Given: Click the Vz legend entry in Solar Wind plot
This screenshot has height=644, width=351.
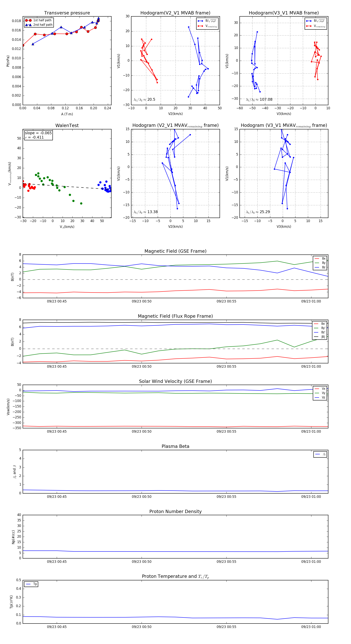Looking at the screenshot, I should pos(320,397).
